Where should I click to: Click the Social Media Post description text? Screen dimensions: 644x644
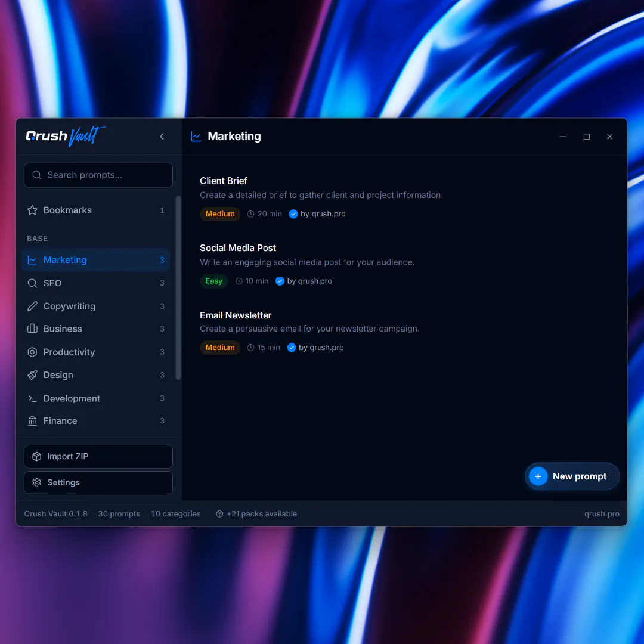pyautogui.click(x=307, y=262)
